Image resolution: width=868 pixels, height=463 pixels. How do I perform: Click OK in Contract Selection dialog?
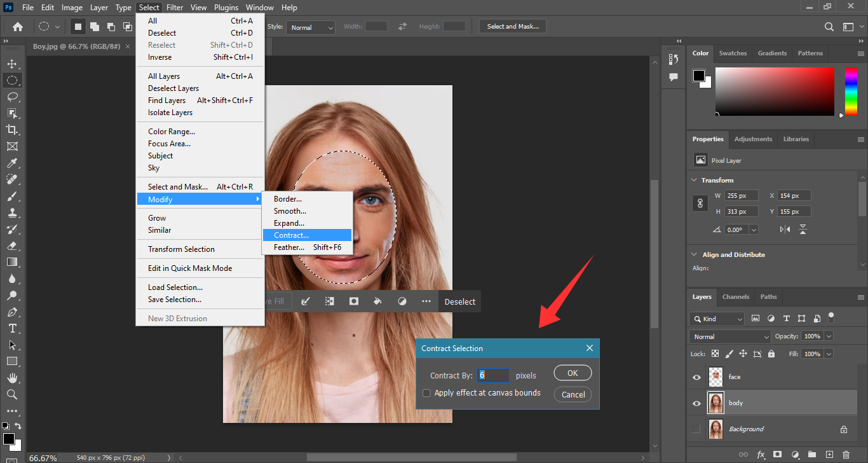point(573,373)
